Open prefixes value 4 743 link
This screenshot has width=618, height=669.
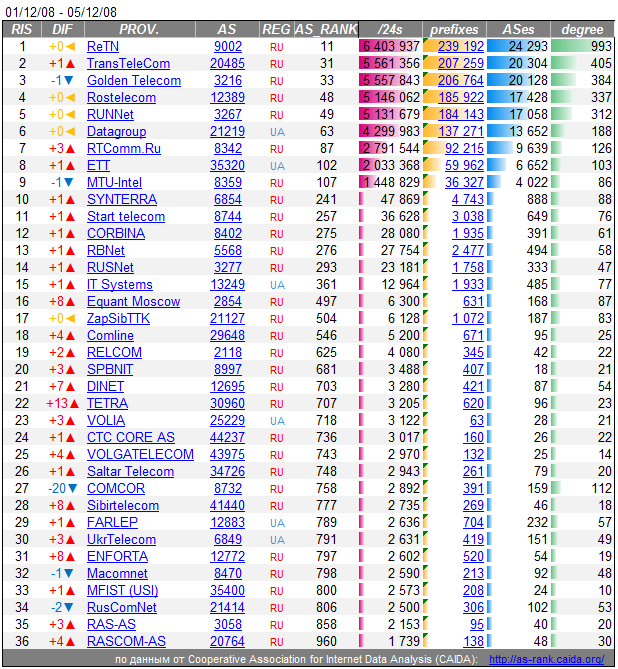tap(468, 199)
